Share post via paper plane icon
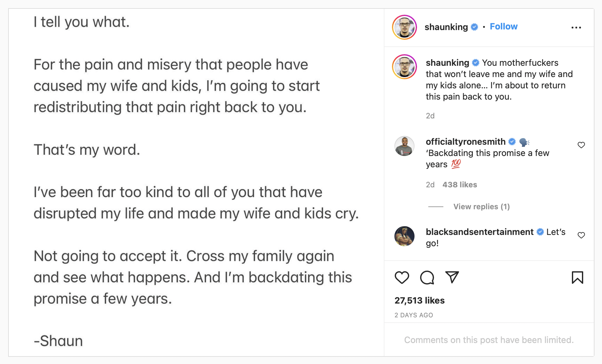602x364 pixels. coord(452,277)
